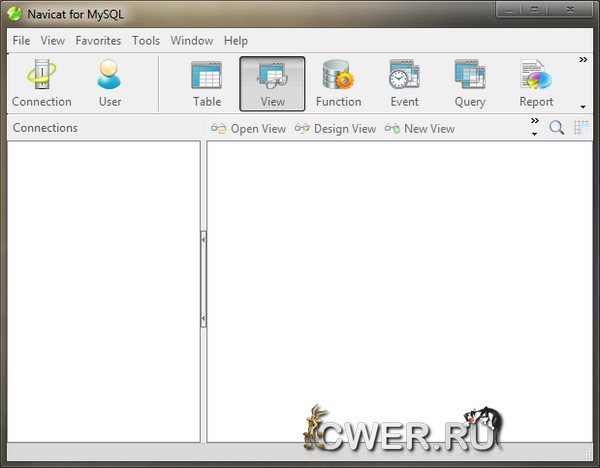This screenshot has width=600, height=468.
Task: Minimize the Navicat window
Action: (x=510, y=10)
